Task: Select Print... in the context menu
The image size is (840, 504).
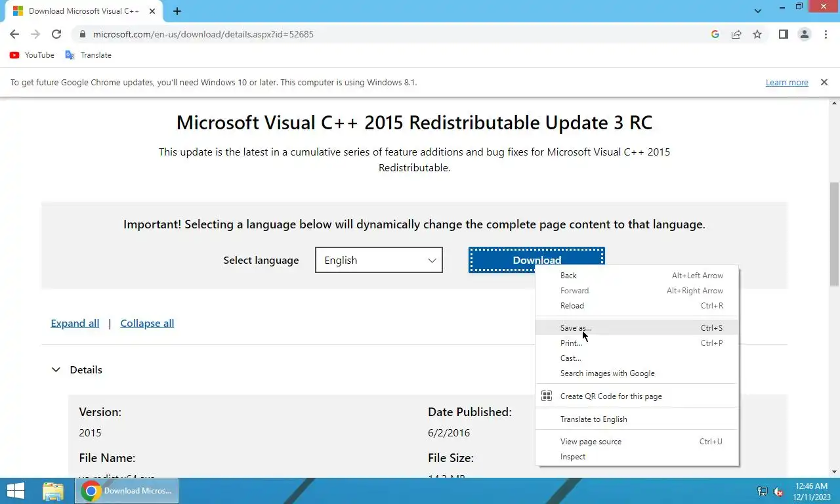Action: (x=637, y=343)
